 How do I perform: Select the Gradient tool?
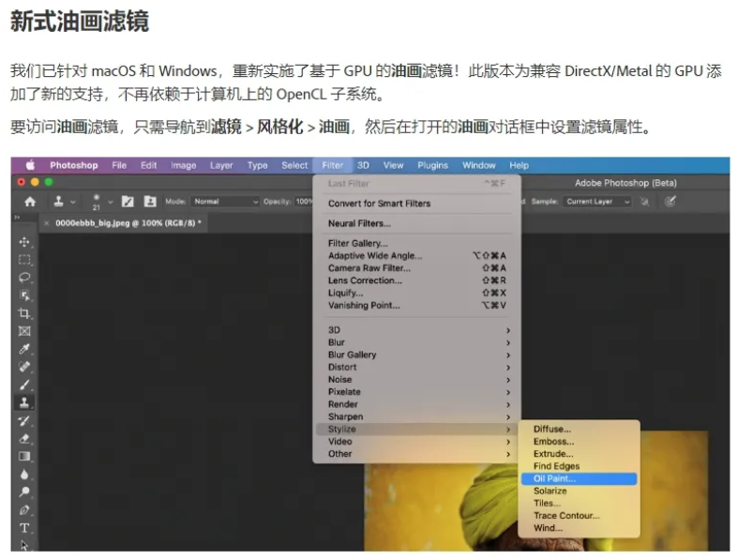(24, 456)
